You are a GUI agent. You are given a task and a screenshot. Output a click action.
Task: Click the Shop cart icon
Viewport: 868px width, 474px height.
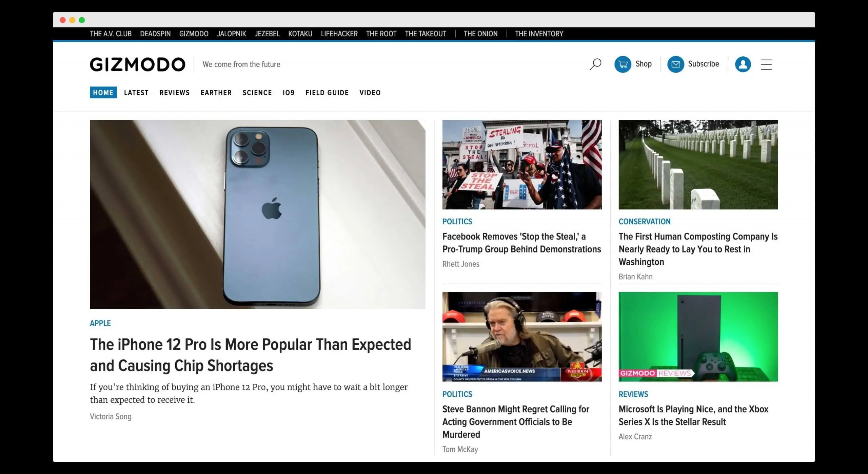623,64
